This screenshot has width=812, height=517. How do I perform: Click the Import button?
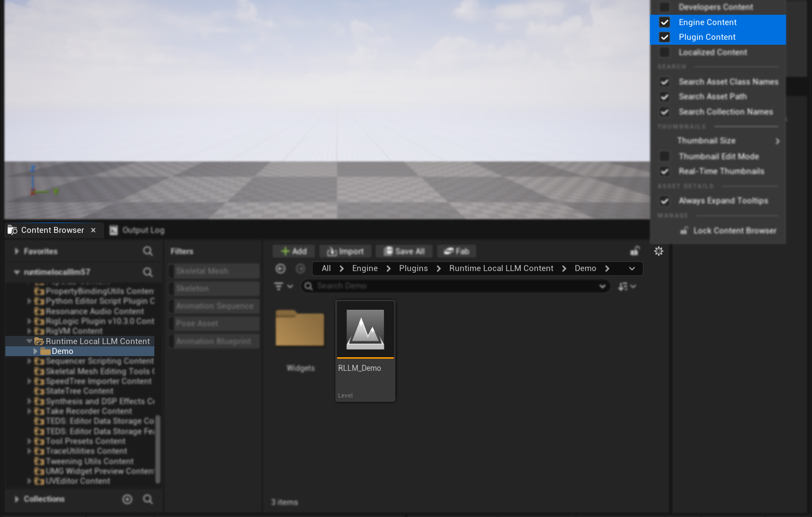[x=345, y=251]
